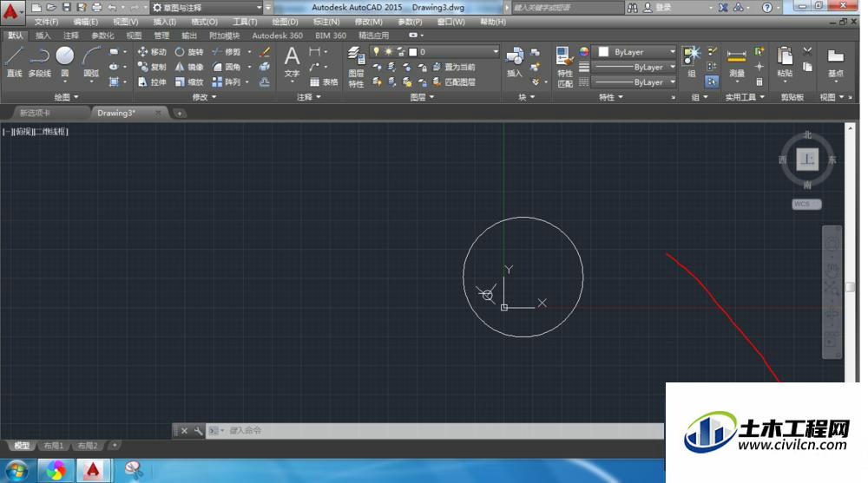Click the color wheel icon in properties panel

(x=584, y=51)
